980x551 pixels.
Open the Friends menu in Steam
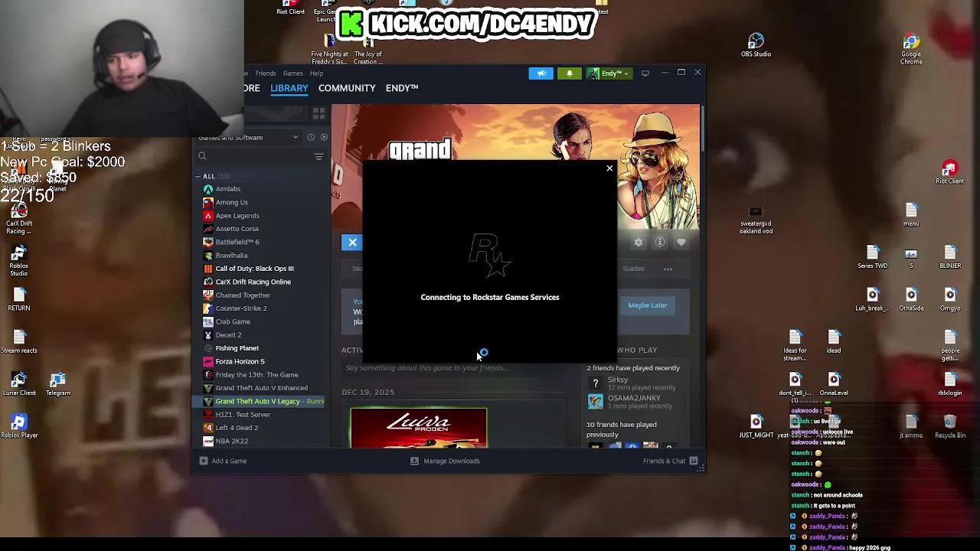[x=266, y=73]
